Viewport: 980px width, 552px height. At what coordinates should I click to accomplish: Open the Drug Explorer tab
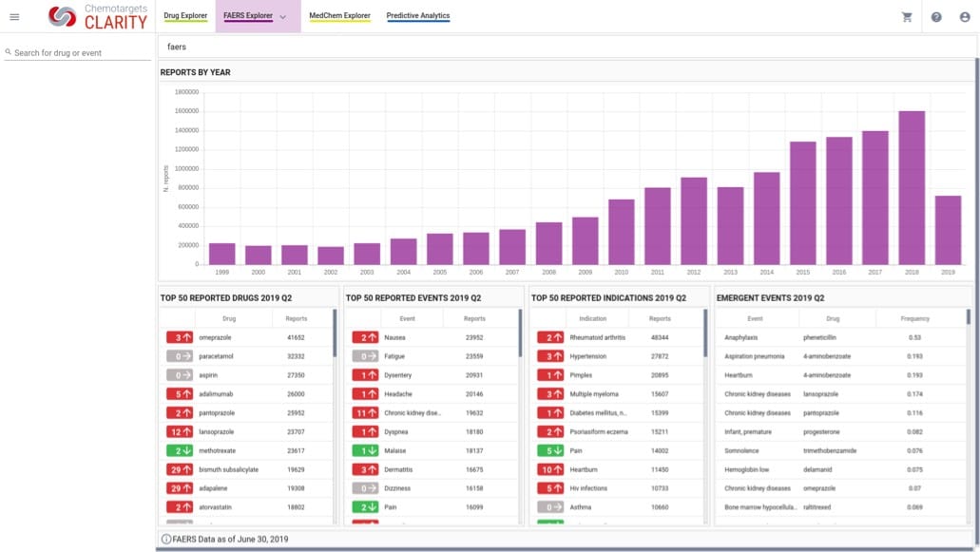pos(185,15)
